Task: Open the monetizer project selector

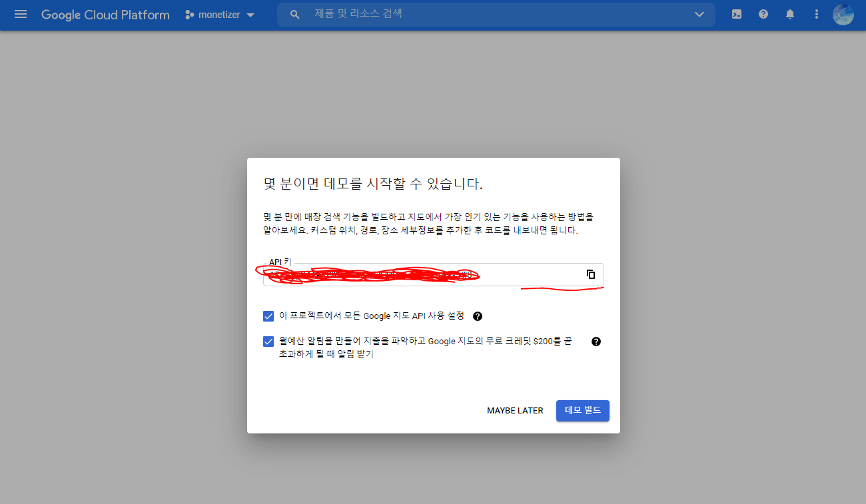Action: tap(220, 15)
